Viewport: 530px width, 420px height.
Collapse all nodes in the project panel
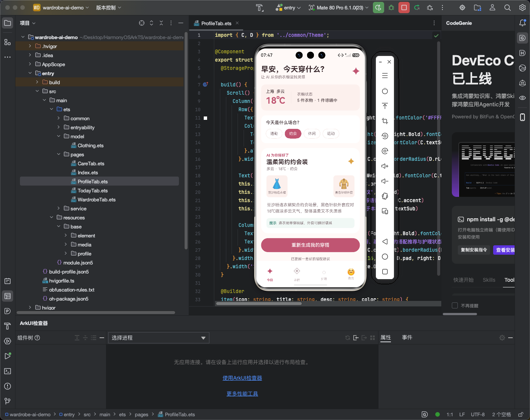(161, 23)
